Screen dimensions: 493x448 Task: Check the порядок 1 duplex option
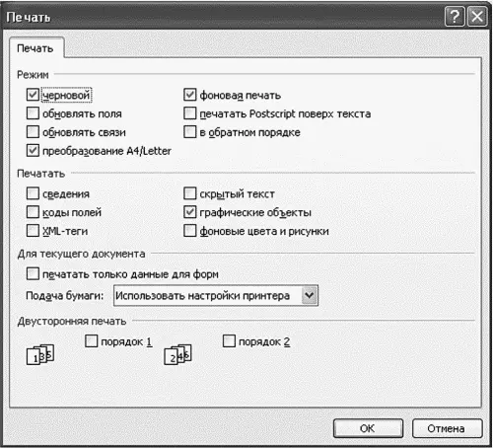coord(91,341)
